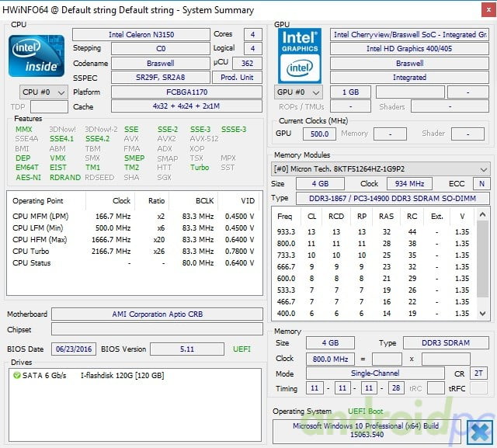Screen dimensions: 497x448
Task: Click the Intel Inside CPU logo
Action: point(36,56)
